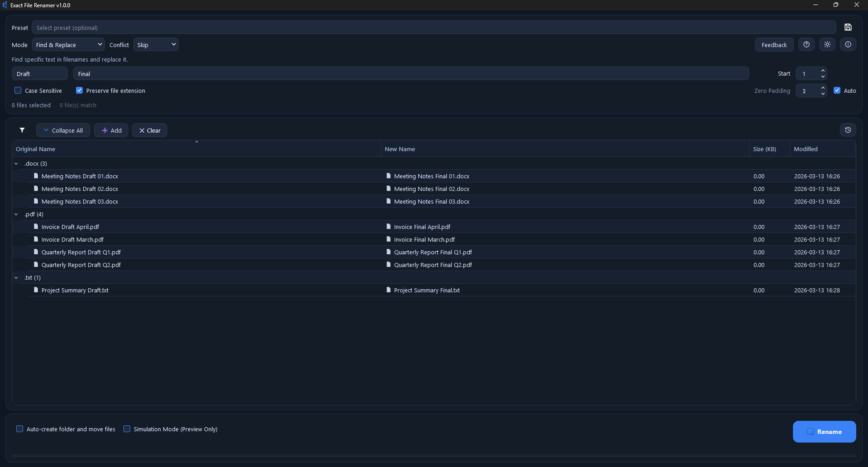Enable Simulation Mode preview

[127, 429]
